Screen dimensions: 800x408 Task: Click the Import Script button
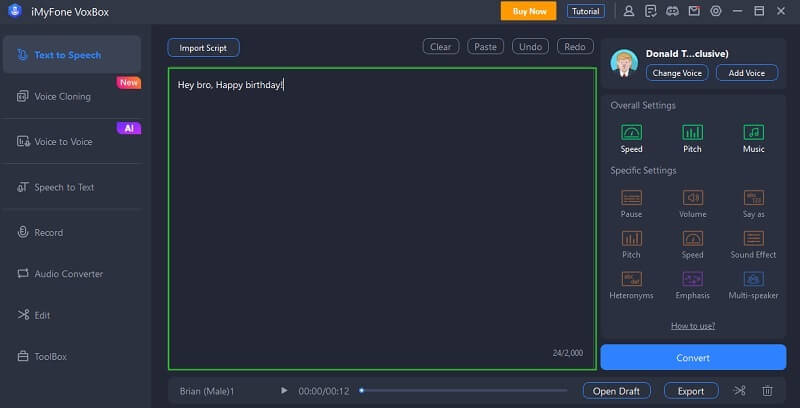click(x=203, y=48)
